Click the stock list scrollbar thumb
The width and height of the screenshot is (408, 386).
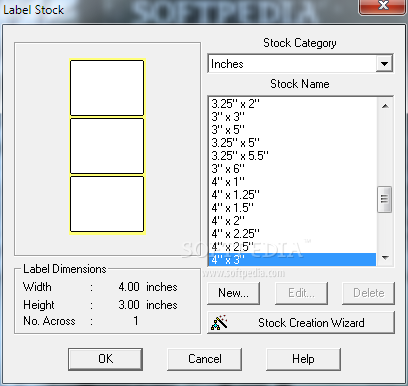coord(384,199)
